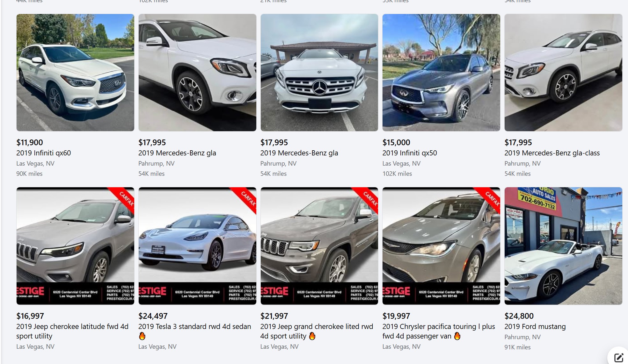Image resolution: width=628 pixels, height=364 pixels.
Task: Open 2019 Jeep cherokee latitude fwd title
Action: [x=72, y=331]
